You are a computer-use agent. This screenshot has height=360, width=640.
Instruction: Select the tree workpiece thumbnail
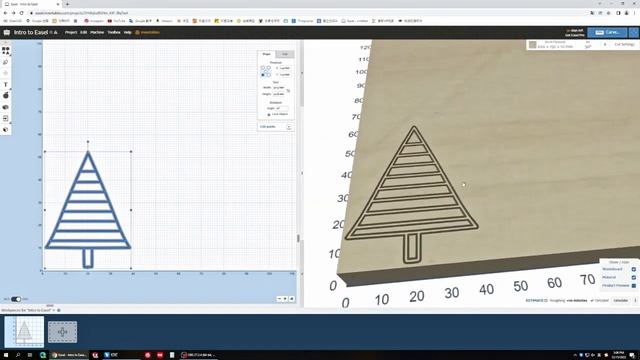point(24,331)
